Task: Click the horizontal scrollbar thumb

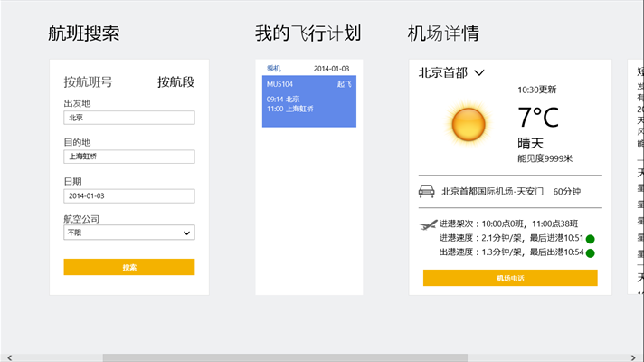Action: [285, 357]
